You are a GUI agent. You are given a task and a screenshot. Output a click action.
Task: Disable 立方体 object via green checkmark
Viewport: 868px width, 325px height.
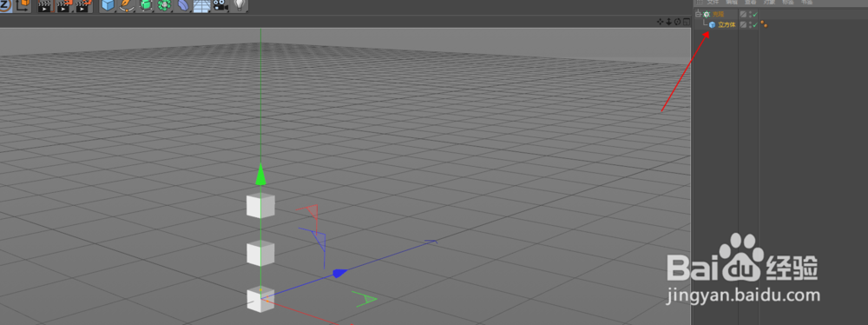(x=755, y=25)
